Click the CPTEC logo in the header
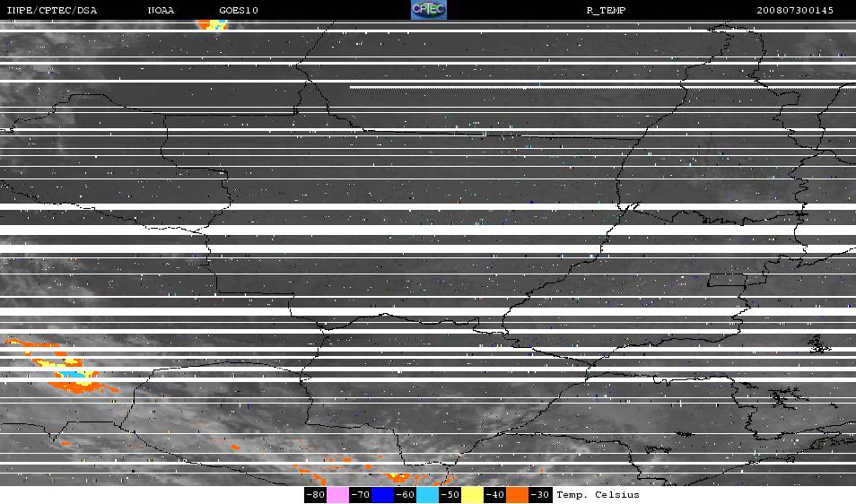This screenshot has width=856, height=504. [428, 10]
